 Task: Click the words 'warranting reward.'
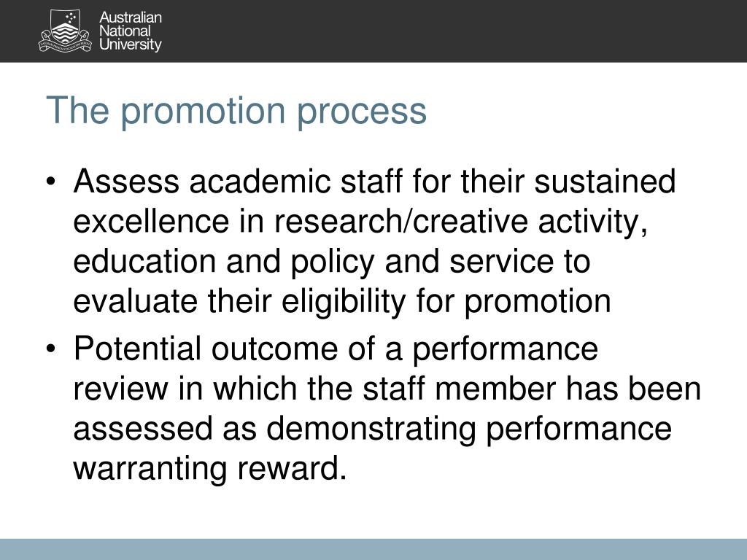click(209, 469)
